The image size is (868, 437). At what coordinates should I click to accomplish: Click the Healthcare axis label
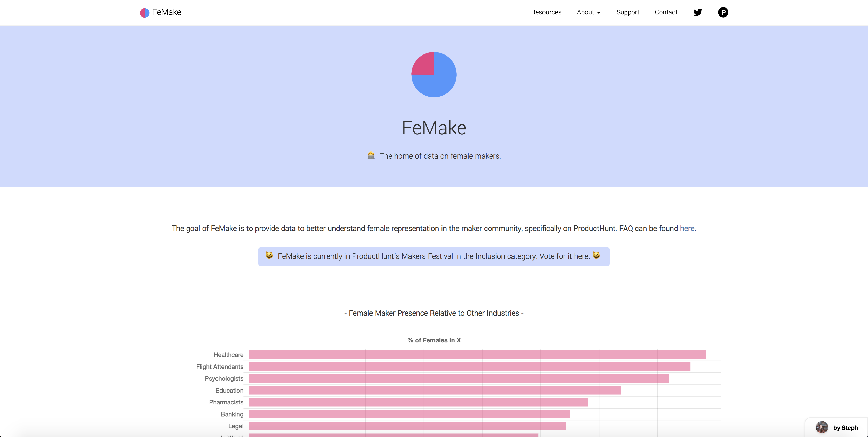click(x=228, y=355)
